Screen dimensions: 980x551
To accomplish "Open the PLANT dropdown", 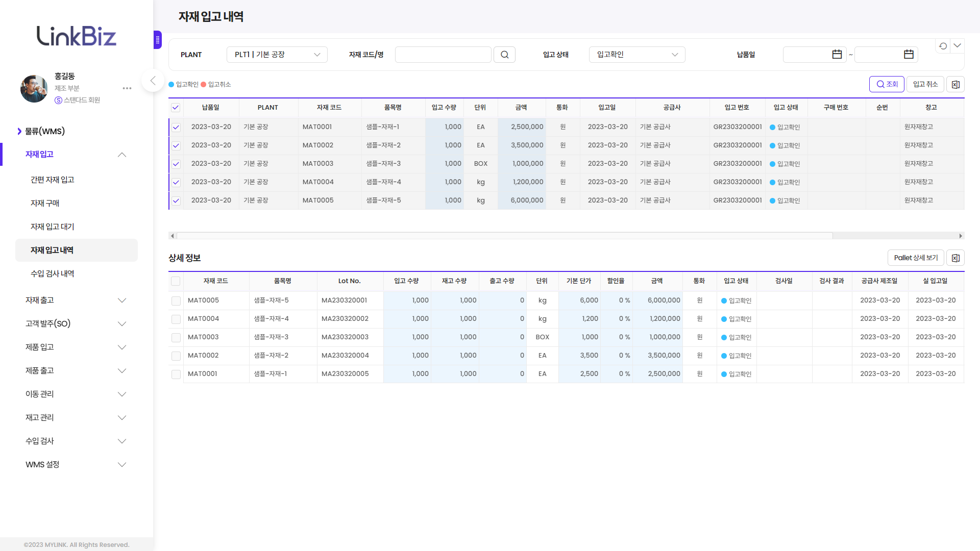I will (277, 55).
